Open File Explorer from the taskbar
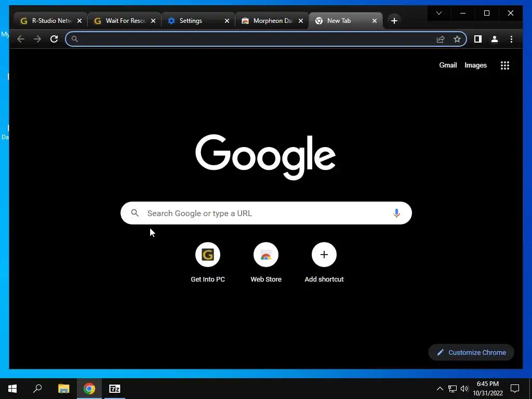This screenshot has width=532, height=399. point(63,389)
